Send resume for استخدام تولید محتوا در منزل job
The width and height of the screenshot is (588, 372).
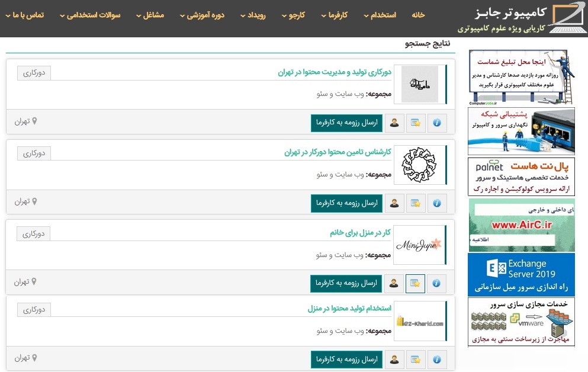click(x=346, y=359)
